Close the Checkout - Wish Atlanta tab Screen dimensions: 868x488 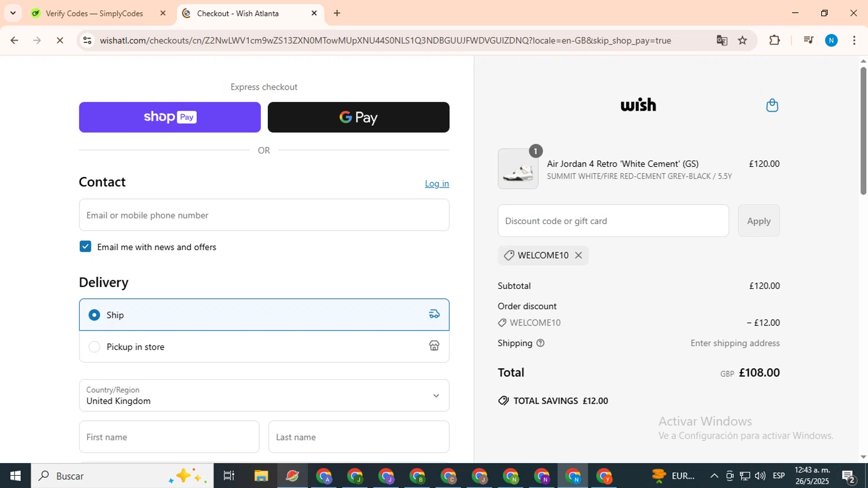314,13
